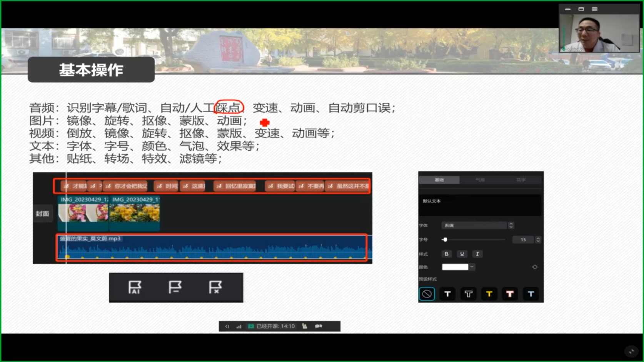This screenshot has width=644, height=362.
Task: Toggle italic I style button
Action: pyautogui.click(x=477, y=254)
